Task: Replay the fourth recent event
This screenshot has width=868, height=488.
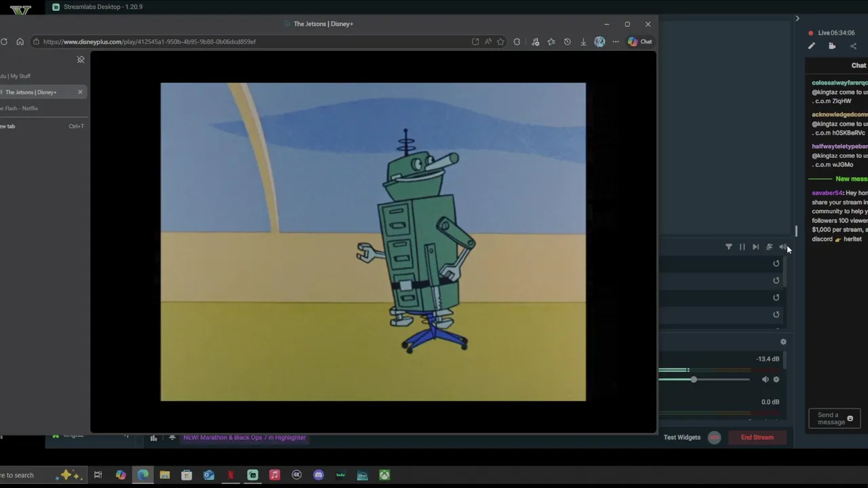Action: pyautogui.click(x=776, y=314)
